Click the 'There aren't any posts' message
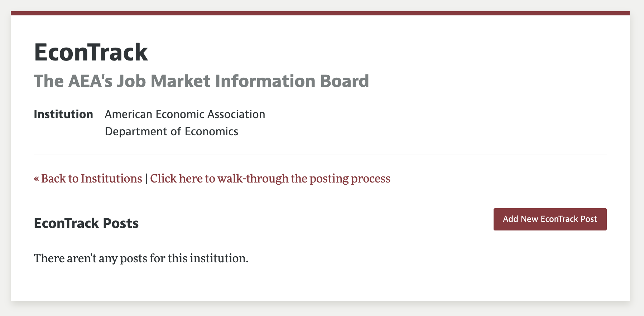The height and width of the screenshot is (316, 644). point(141,258)
